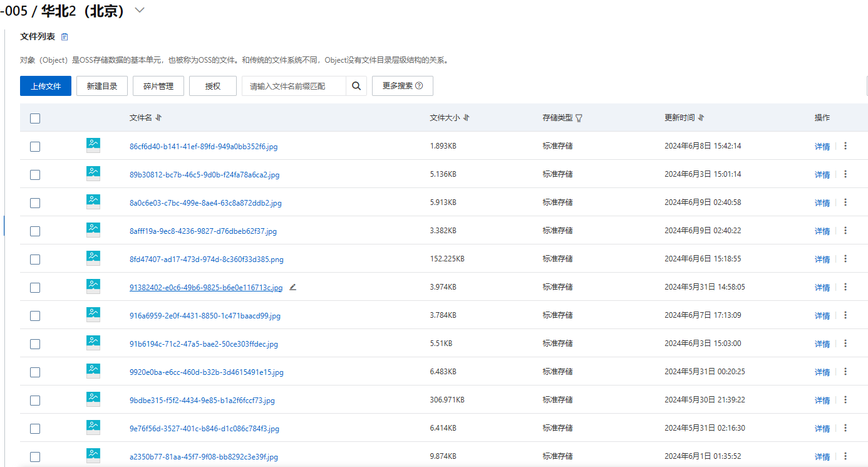Screen dimensions: 868x467
Task: Open more-actions menu for 86cf6d40 row
Action: tap(845, 146)
